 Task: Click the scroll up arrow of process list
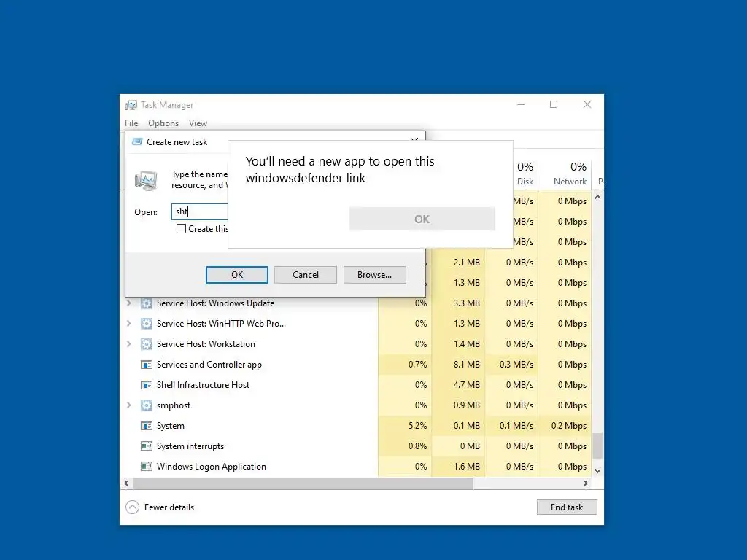coord(598,197)
